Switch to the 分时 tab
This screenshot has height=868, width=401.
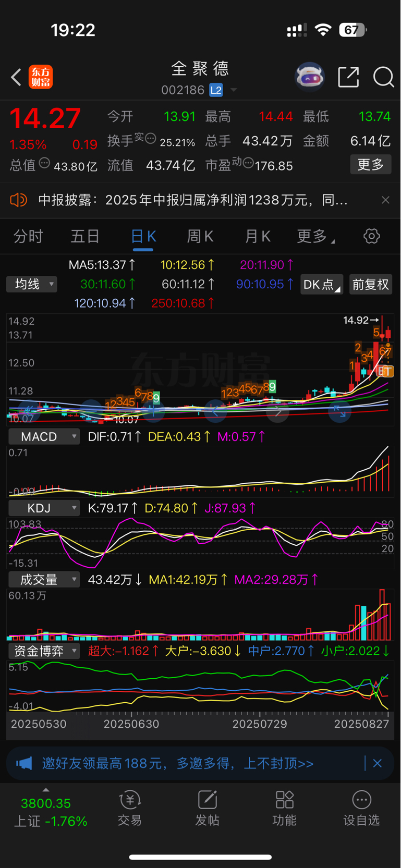pyautogui.click(x=28, y=236)
